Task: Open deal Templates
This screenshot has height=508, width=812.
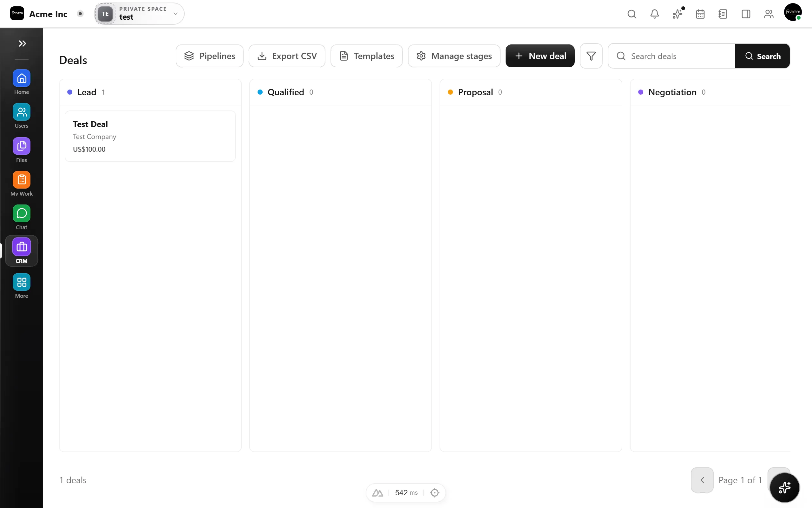Action: click(366, 56)
